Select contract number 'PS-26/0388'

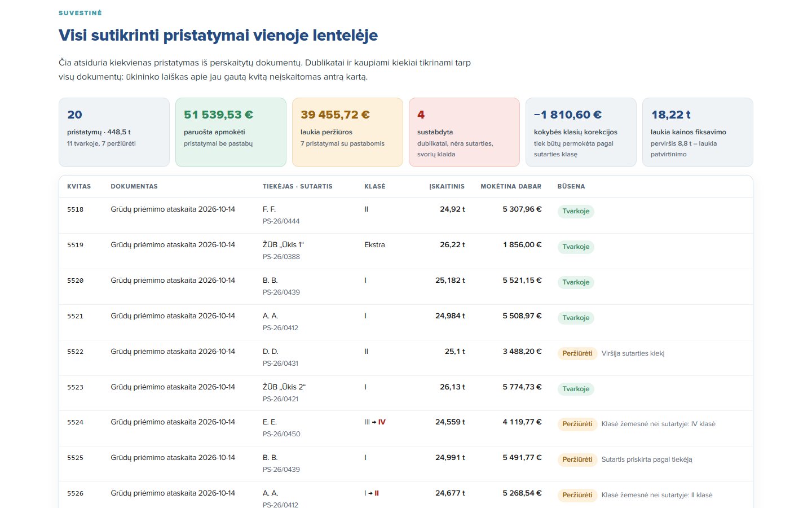281,257
